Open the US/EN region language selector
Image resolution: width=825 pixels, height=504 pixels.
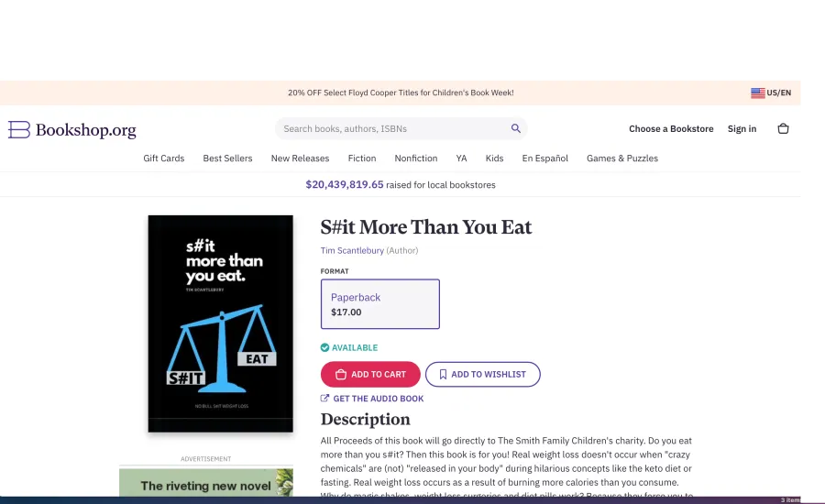(x=771, y=93)
